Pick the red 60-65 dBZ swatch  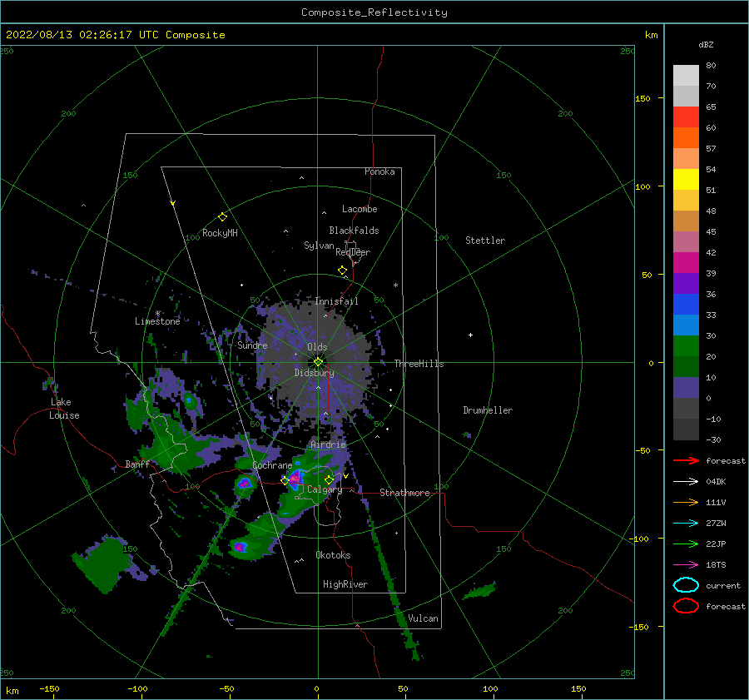coord(686,117)
